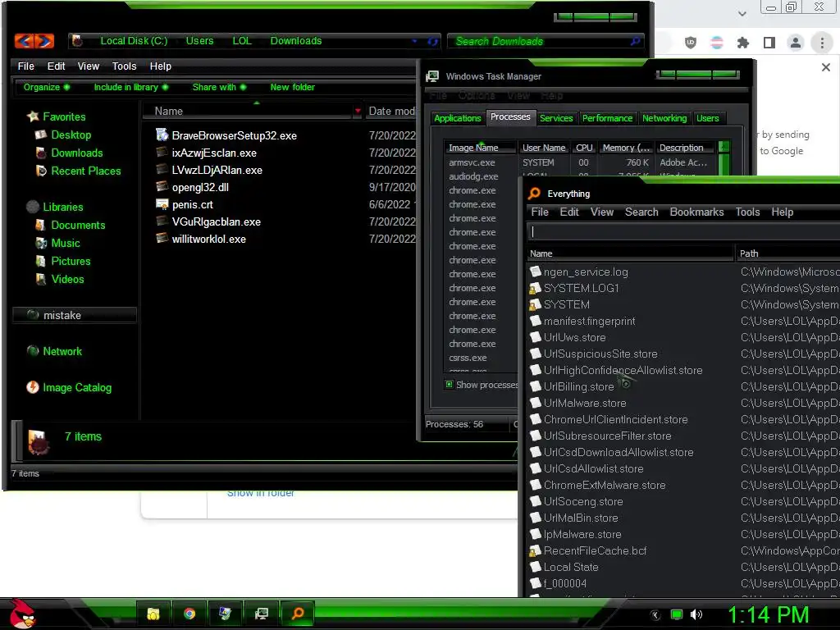Select Desktop in the Favorites sidebar
Screen dimensions: 840x630
coord(71,135)
